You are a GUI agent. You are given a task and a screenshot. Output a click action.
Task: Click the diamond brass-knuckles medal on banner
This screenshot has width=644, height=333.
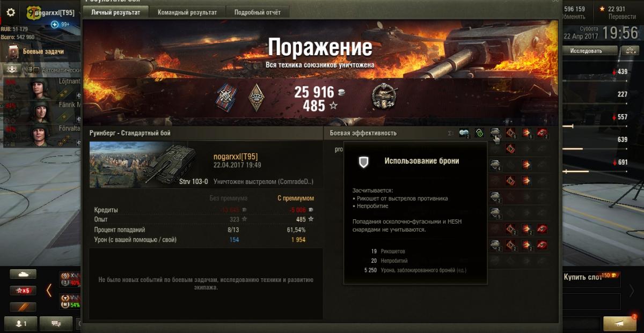click(x=255, y=96)
